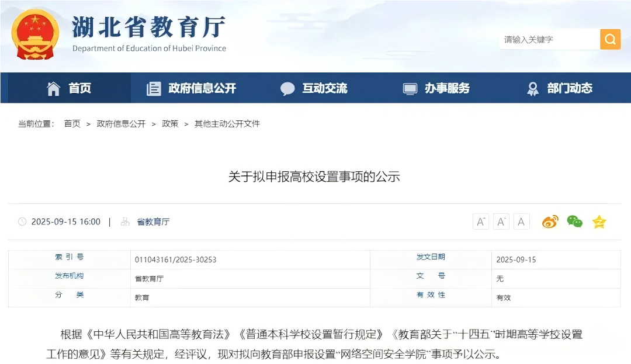
Task: Click the badge icon beside 部门动态
Action: pyautogui.click(x=533, y=88)
